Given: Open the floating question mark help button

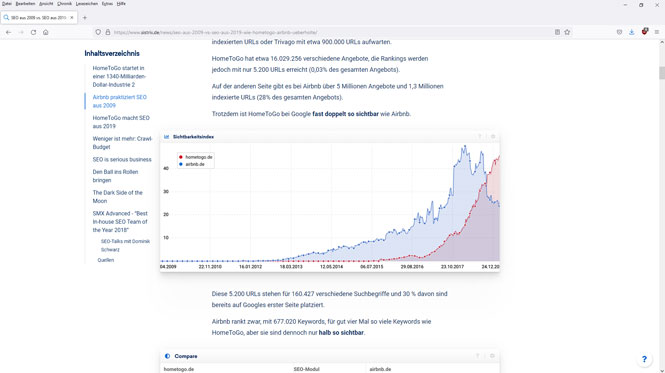Looking at the screenshot, I should tap(644, 359).
